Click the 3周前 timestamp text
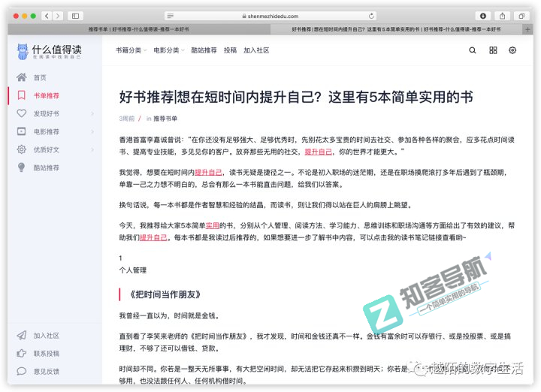The height and width of the screenshot is (392, 541). click(x=127, y=119)
